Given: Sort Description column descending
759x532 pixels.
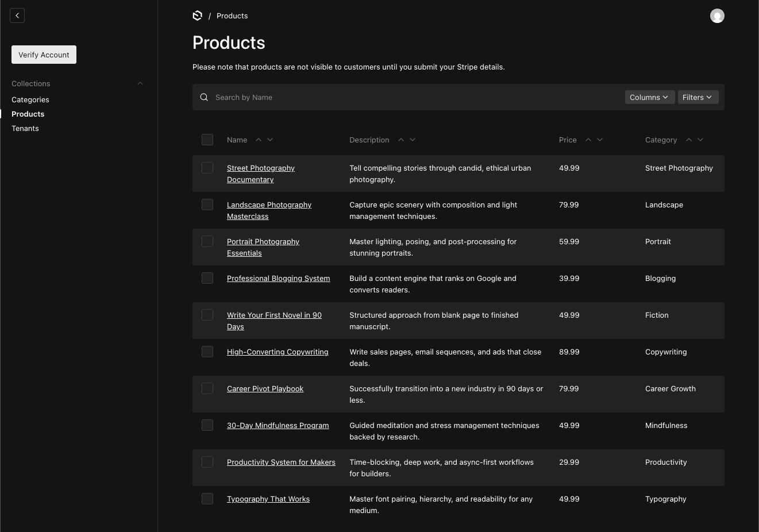Looking at the screenshot, I should point(413,140).
